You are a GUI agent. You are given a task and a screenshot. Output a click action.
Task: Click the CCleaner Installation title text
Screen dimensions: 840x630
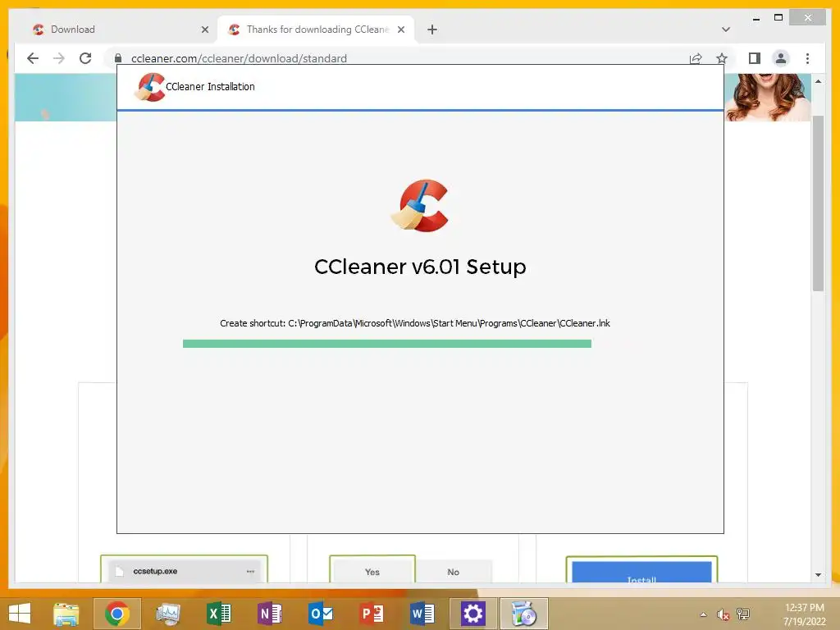pos(210,87)
